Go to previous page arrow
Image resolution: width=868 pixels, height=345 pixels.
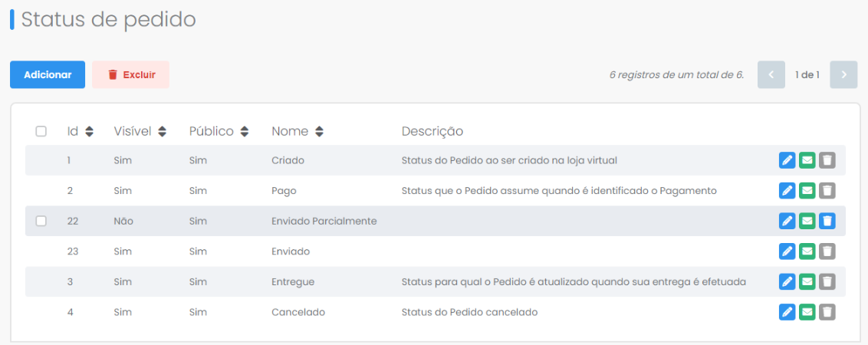tap(771, 75)
